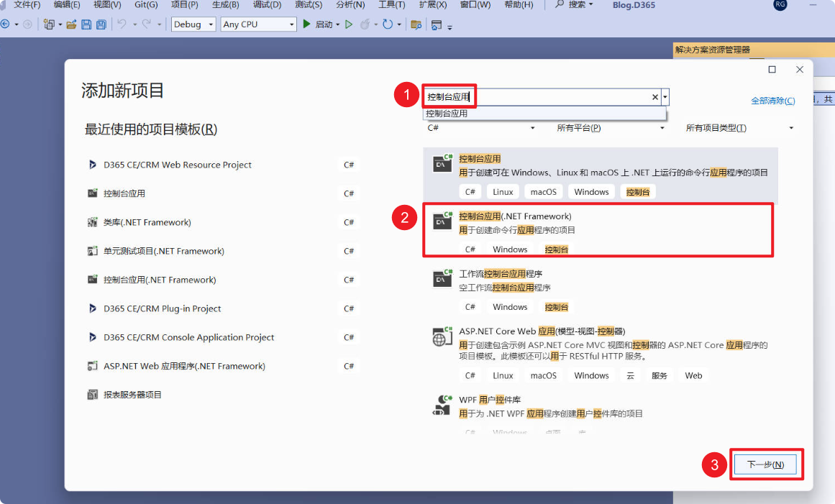835x504 pixels.
Task: Open the 调试(D) menu
Action: click(267, 5)
